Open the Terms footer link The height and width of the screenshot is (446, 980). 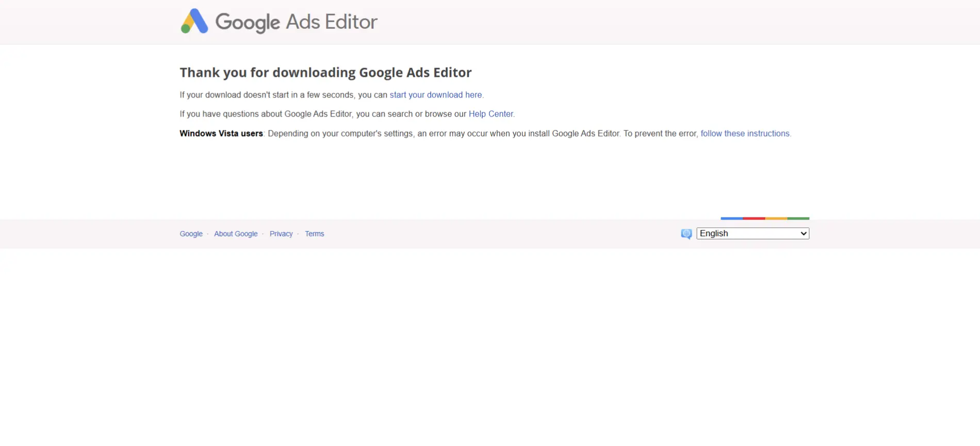click(x=315, y=234)
